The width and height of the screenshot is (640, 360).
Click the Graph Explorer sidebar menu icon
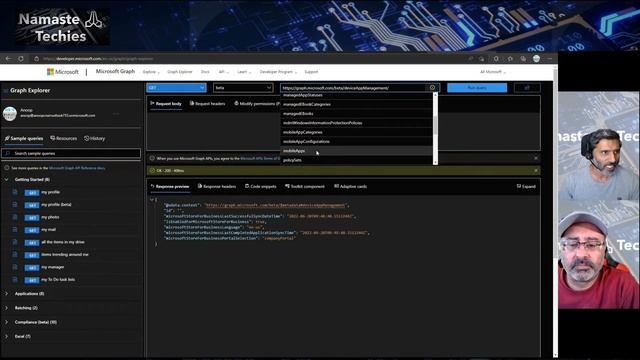(5, 91)
